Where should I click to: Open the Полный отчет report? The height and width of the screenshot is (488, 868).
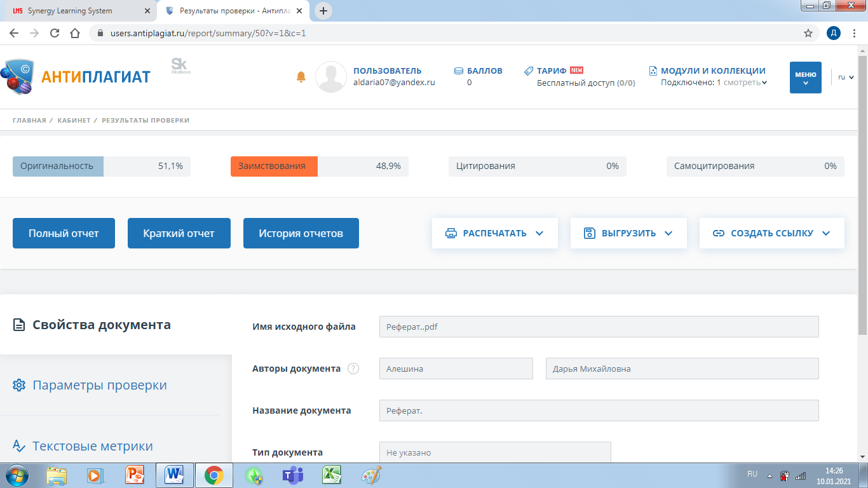point(64,233)
